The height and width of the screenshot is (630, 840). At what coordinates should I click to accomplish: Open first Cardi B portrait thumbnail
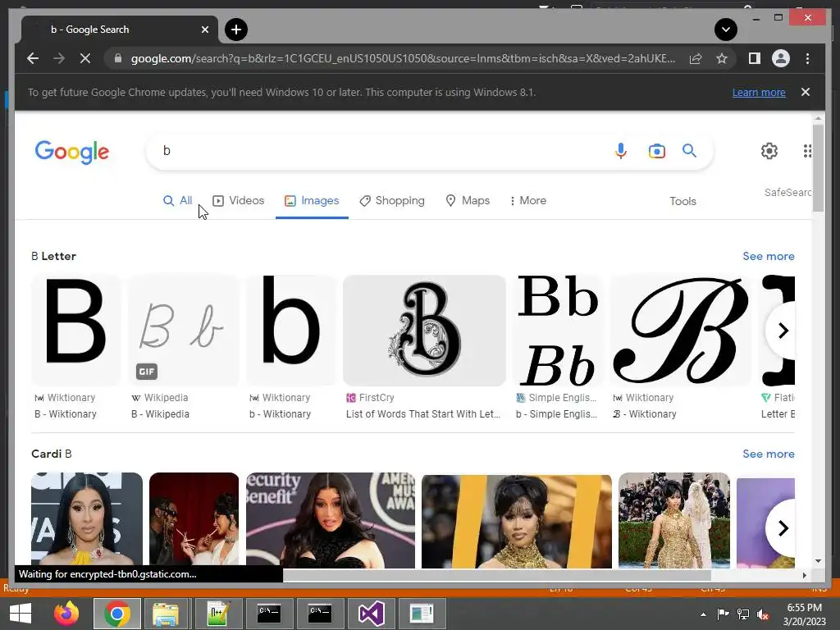pos(87,520)
